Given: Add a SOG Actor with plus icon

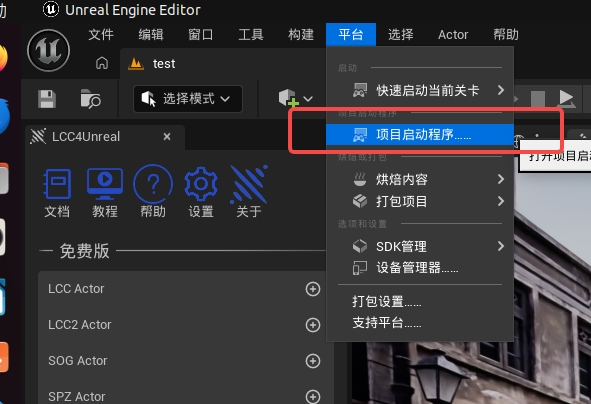Looking at the screenshot, I should click(312, 361).
